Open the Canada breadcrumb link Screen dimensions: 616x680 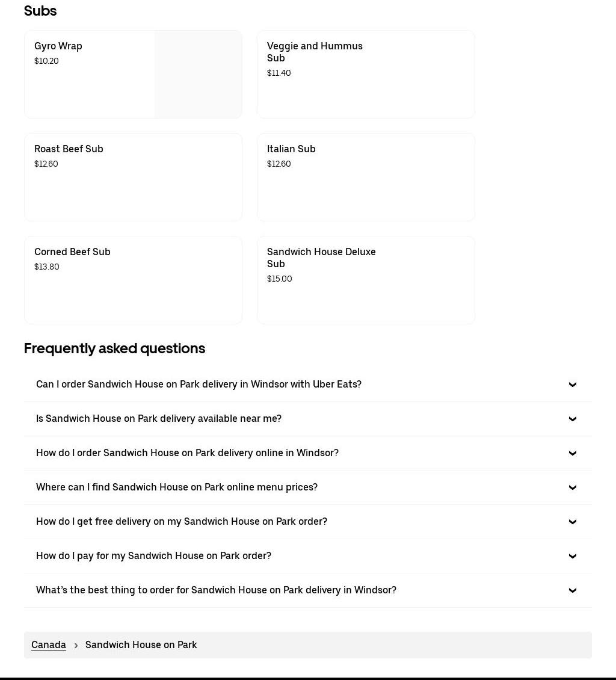(x=49, y=644)
